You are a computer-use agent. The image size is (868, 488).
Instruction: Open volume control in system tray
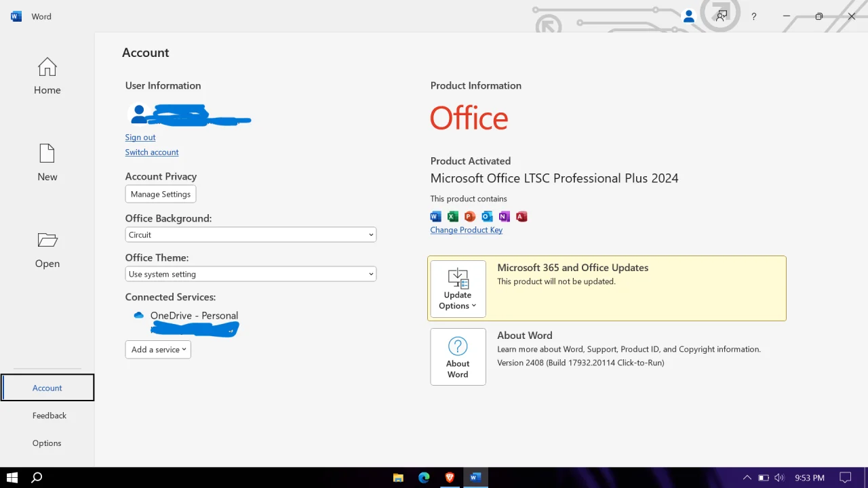[779, 478]
